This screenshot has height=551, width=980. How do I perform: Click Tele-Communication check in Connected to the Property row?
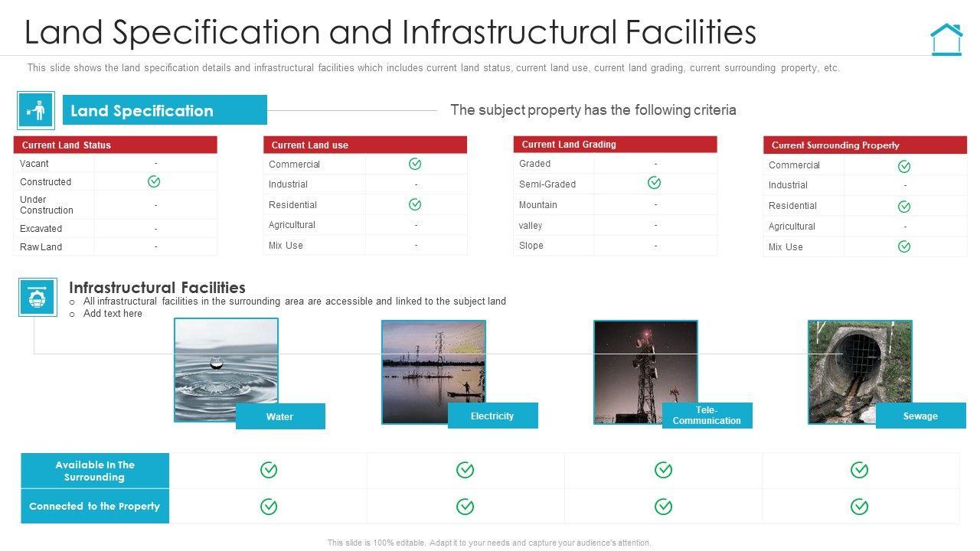point(664,507)
